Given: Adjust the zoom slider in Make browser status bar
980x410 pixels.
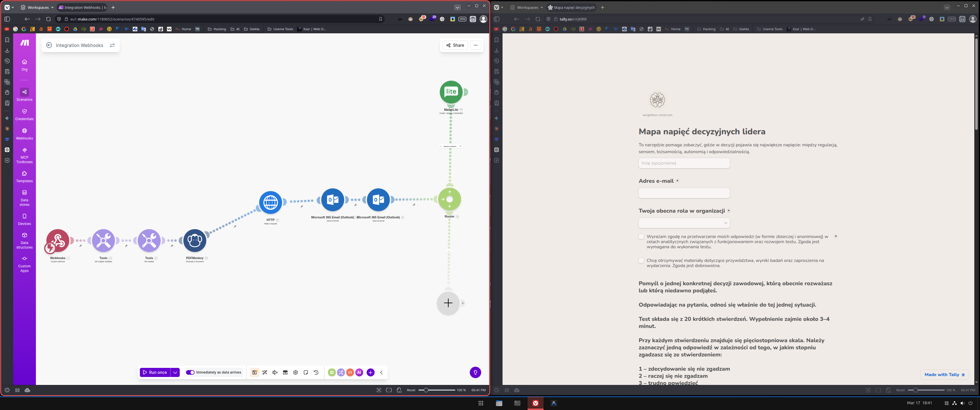Looking at the screenshot, I should coord(436,390).
